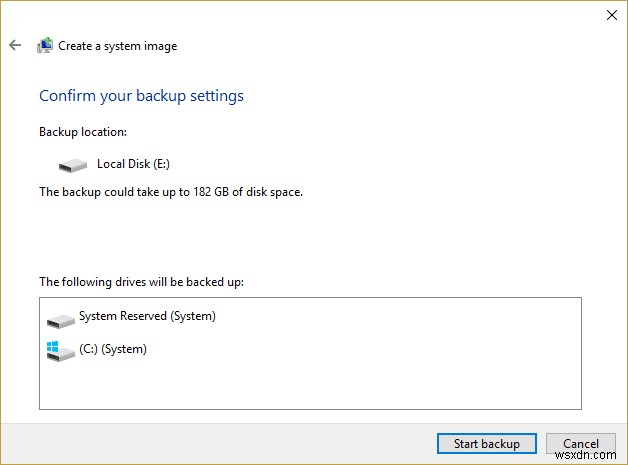Click the "Backup location:" label
Image resolution: width=628 pixels, height=465 pixels.
[x=83, y=132]
